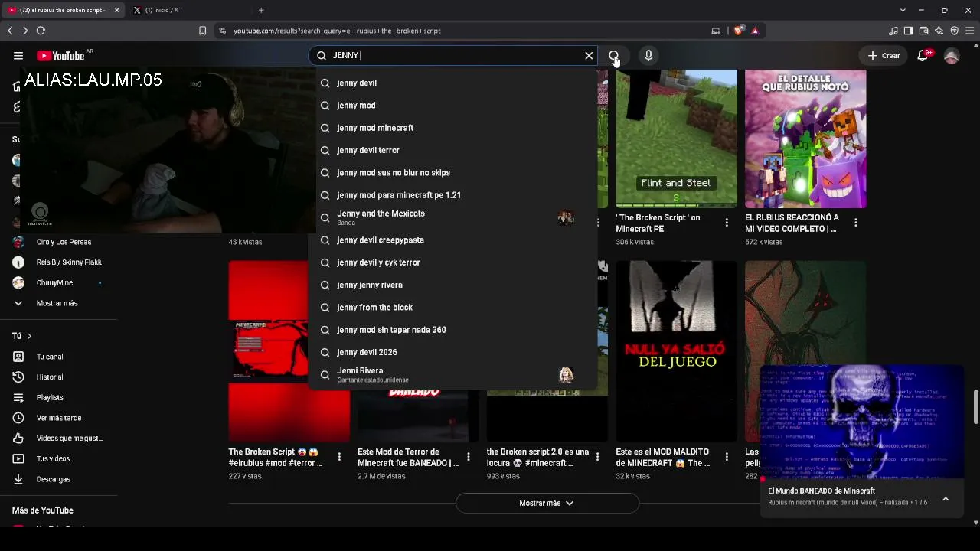The width and height of the screenshot is (980, 551).
Task: Focus the search field containing JENNY
Action: pos(452,55)
